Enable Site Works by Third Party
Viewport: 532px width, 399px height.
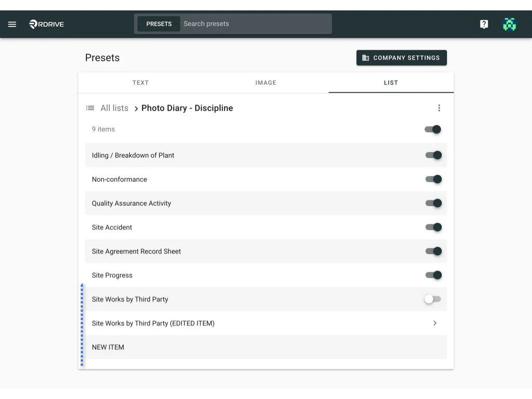pos(432,299)
